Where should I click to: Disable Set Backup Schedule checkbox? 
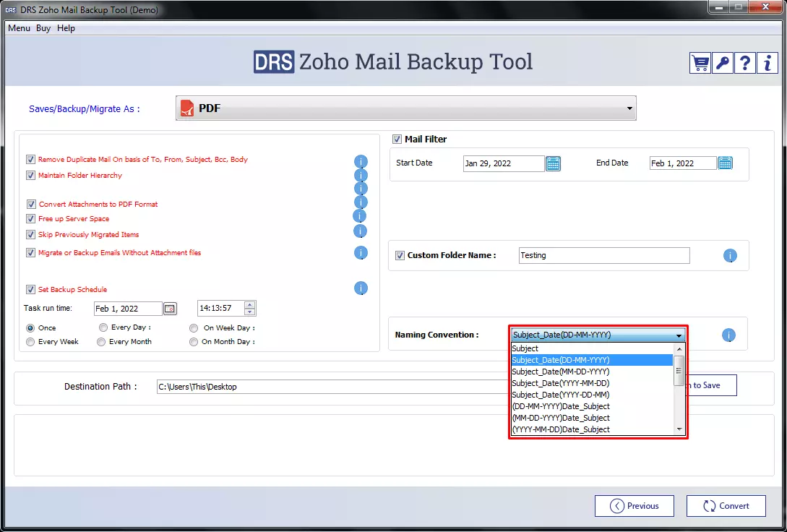[x=30, y=290]
